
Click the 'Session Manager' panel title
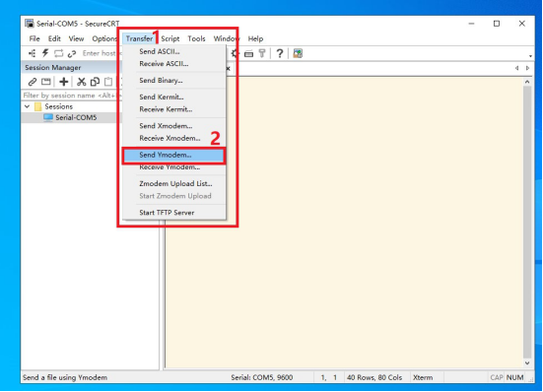(x=53, y=67)
